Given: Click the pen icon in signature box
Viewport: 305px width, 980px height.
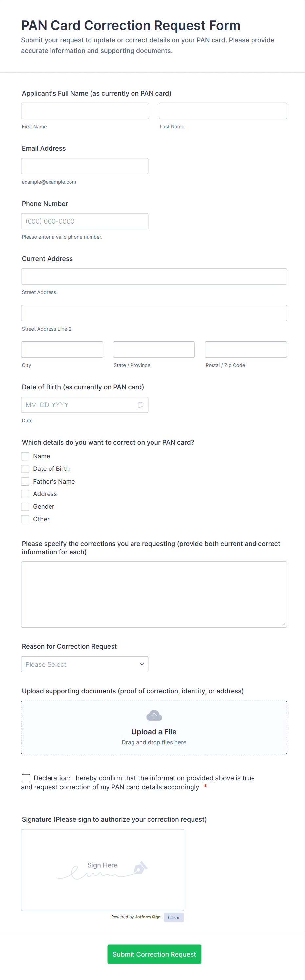Looking at the screenshot, I should [140, 868].
